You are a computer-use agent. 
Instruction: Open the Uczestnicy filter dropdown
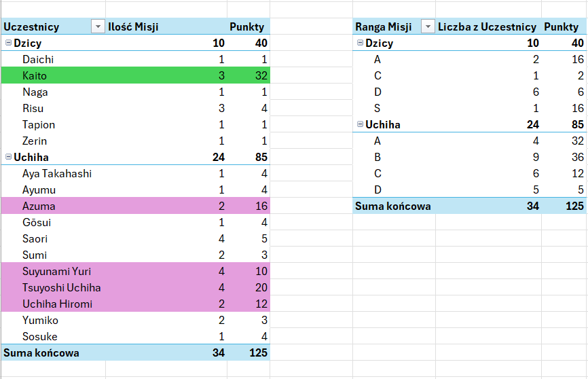click(98, 26)
